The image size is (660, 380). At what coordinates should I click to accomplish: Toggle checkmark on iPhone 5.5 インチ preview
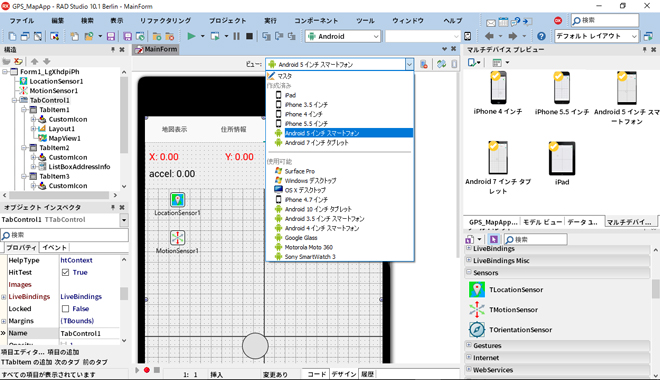click(558, 76)
